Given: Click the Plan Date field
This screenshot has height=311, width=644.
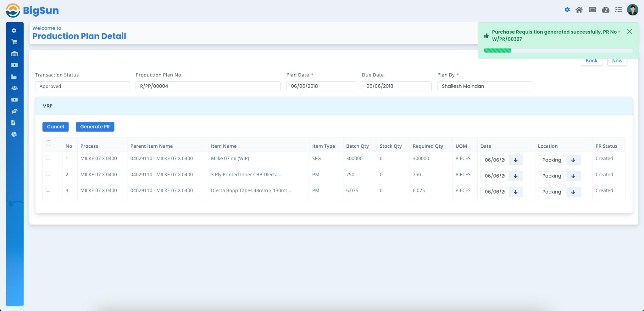Looking at the screenshot, I should tap(321, 86).
